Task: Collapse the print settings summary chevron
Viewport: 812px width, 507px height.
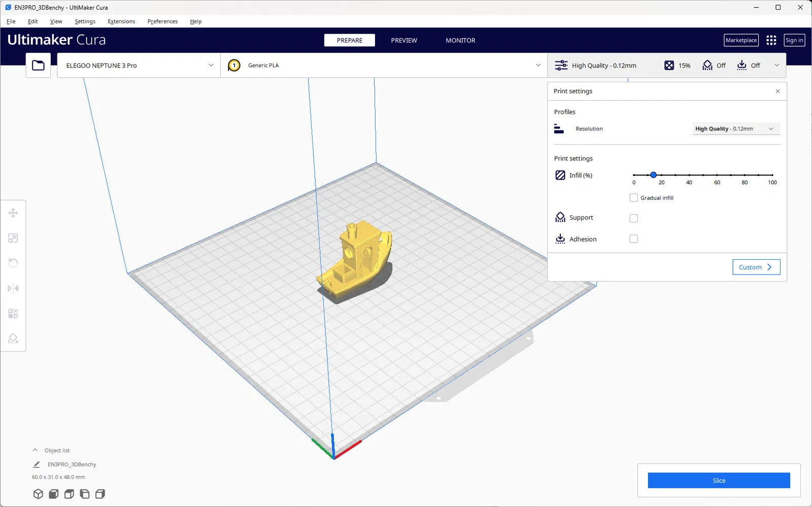Action: (x=776, y=65)
